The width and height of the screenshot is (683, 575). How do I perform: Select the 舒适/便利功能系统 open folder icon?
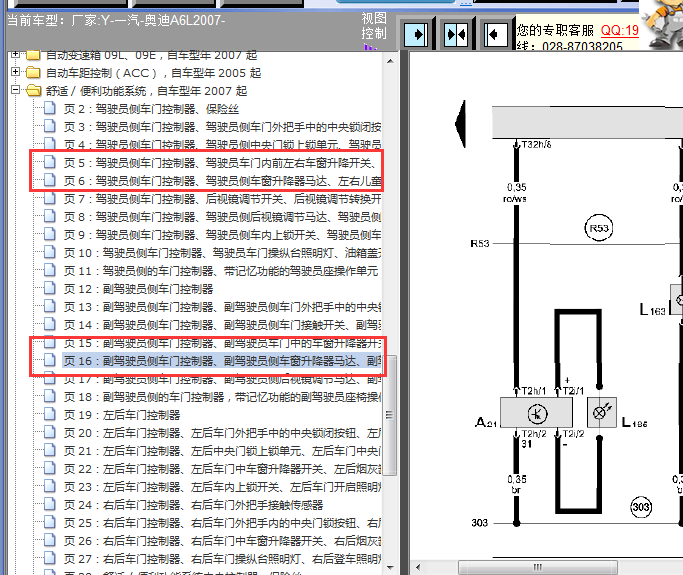coord(33,90)
